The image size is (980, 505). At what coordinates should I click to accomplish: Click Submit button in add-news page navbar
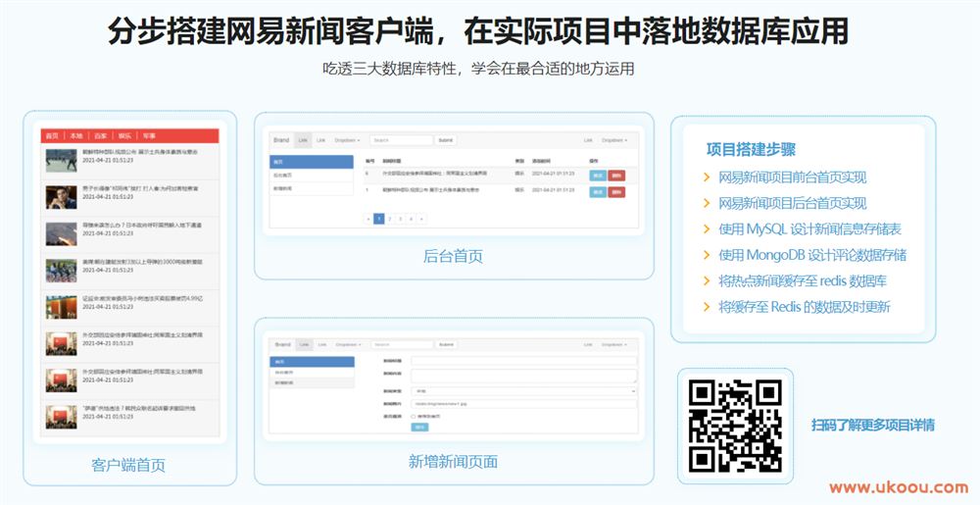coord(446,344)
